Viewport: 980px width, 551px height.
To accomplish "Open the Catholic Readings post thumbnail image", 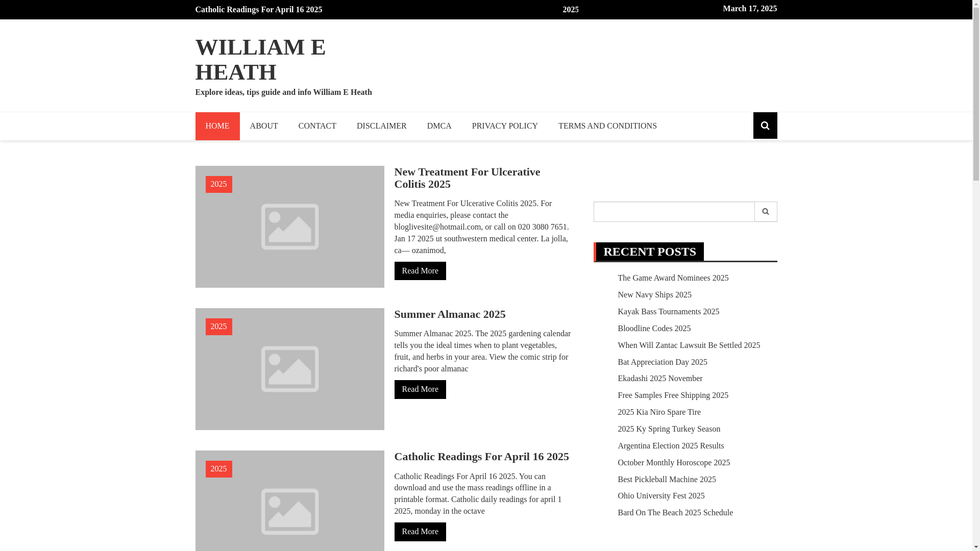I will (x=289, y=500).
